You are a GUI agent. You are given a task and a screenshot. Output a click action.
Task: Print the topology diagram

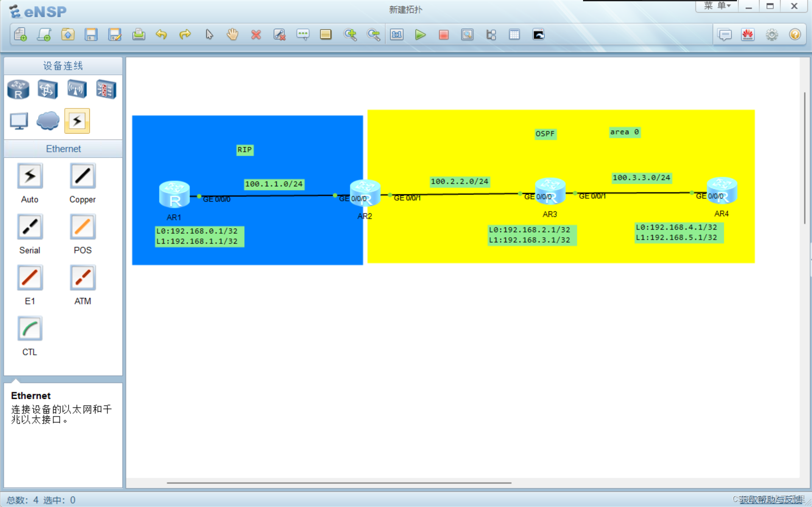tap(139, 34)
